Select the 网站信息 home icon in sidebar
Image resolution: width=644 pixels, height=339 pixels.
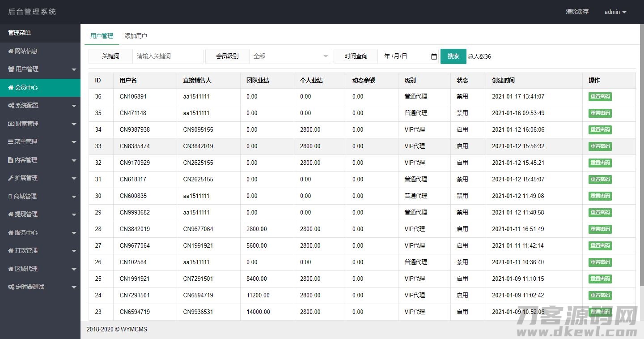(11, 51)
